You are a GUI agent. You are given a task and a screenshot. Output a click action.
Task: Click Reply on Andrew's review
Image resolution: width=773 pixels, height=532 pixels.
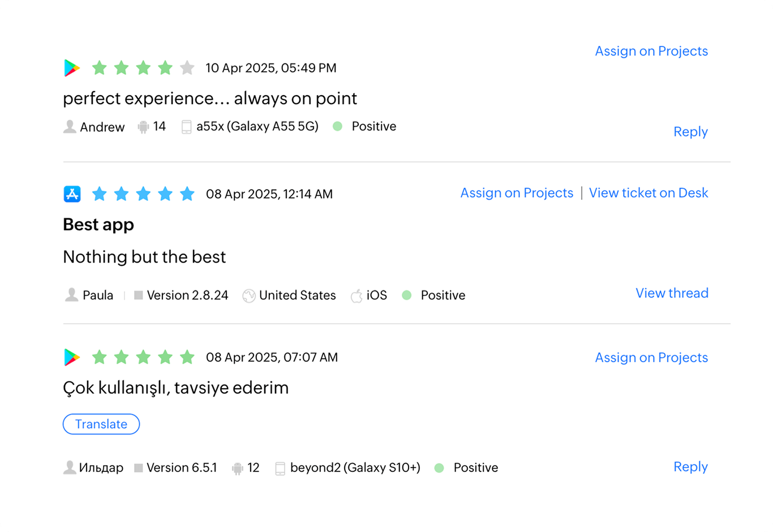pos(690,131)
